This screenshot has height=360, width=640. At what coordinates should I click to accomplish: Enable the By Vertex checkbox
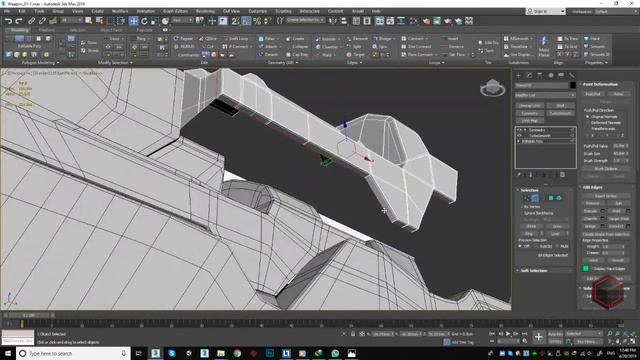click(522, 207)
